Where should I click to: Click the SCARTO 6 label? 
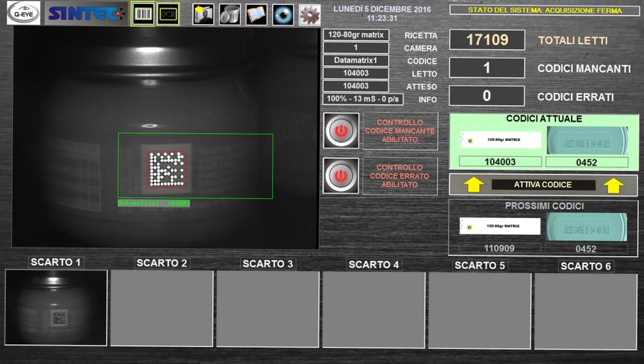pos(585,266)
